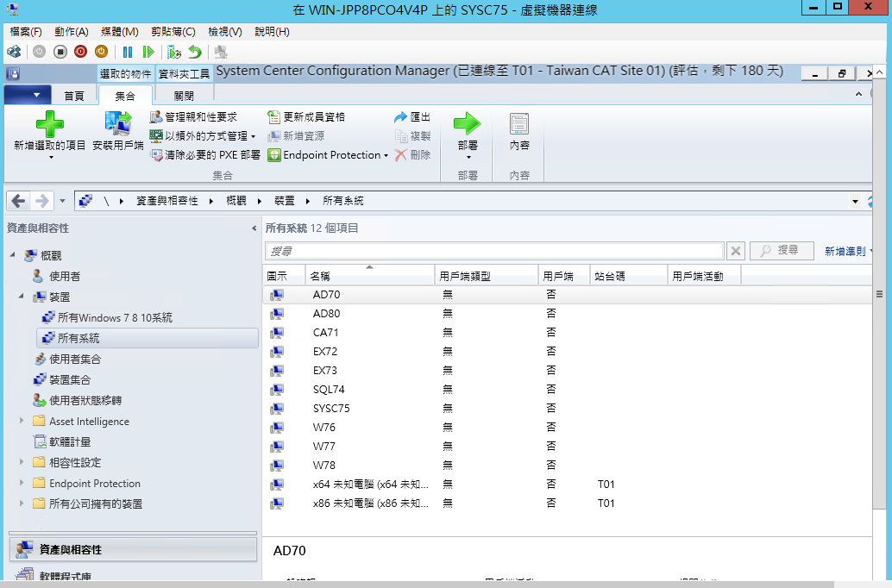This screenshot has width=892, height=588.
Task: Switch to the Home (首頁) ribbon tab
Action: click(x=74, y=96)
